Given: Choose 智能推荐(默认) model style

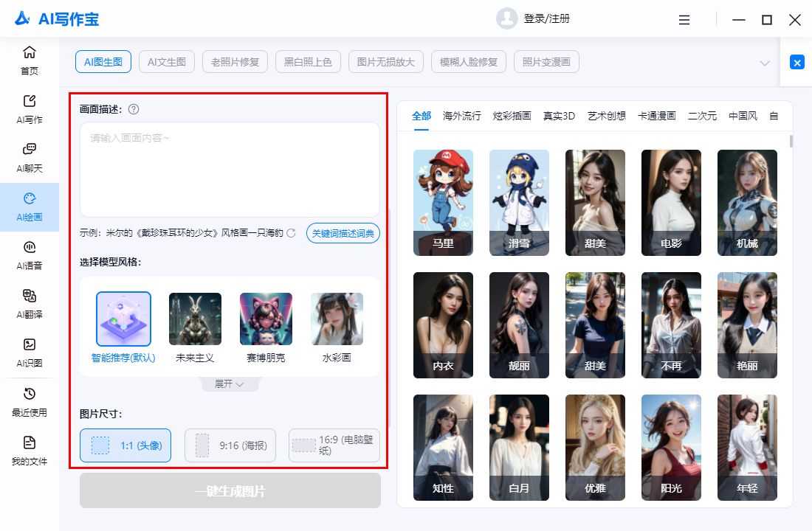Looking at the screenshot, I should pos(123,327).
